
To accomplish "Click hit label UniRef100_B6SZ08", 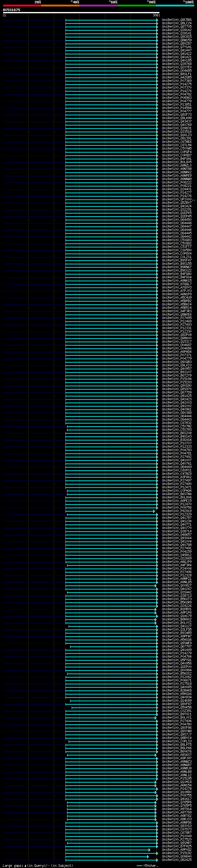I will tap(177, 433).
